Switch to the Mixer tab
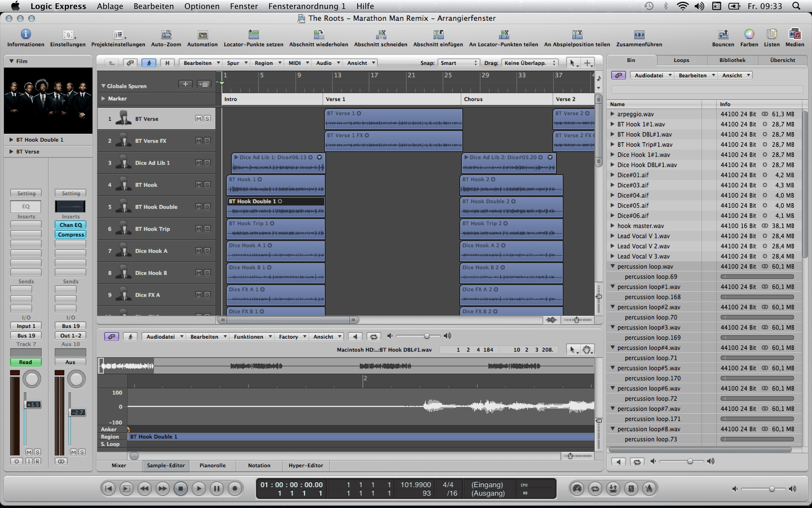 (x=119, y=466)
